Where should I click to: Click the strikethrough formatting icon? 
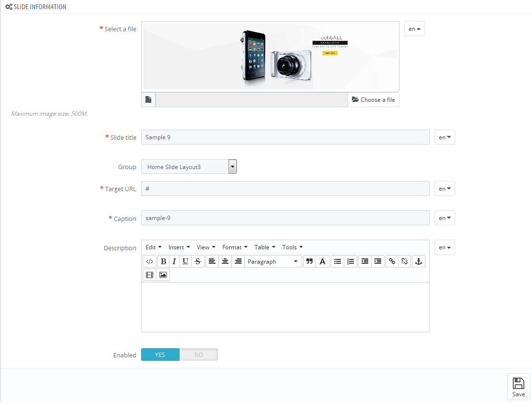tap(197, 262)
